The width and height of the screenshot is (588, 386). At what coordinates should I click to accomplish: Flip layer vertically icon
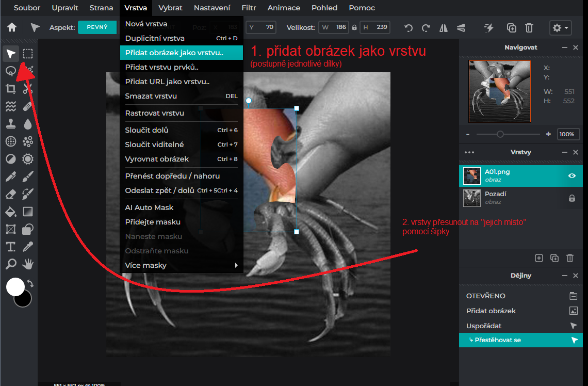coord(461,28)
